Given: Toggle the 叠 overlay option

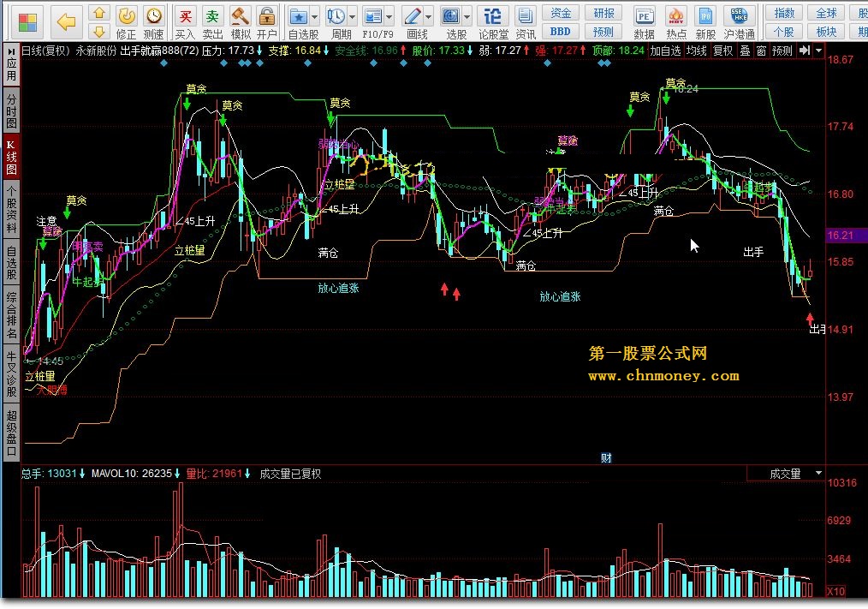Looking at the screenshot, I should click(x=745, y=51).
